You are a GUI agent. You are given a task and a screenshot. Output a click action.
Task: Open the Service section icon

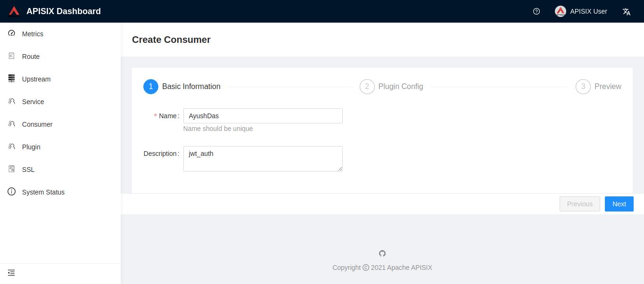(x=11, y=101)
